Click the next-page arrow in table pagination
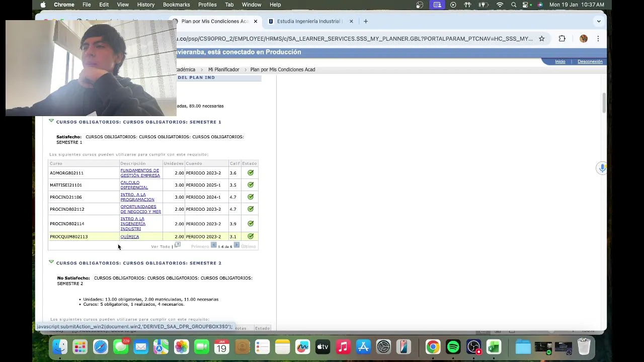Viewport: 644px width, 362px height. [x=236, y=245]
